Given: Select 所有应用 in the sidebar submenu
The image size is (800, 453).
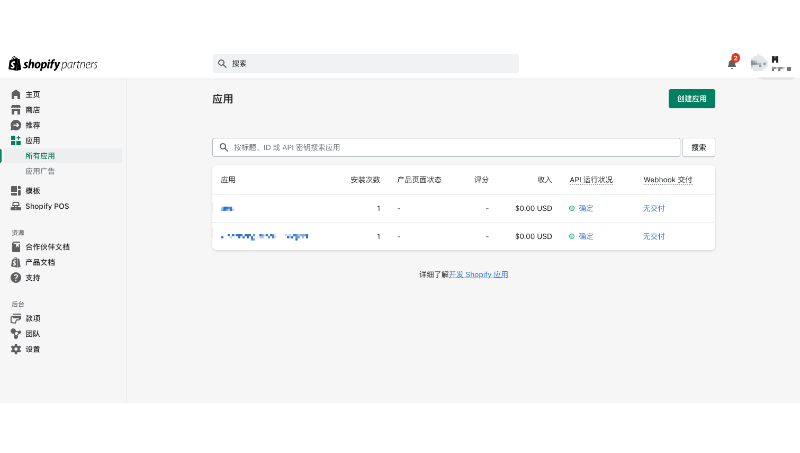Looking at the screenshot, I should 40,156.
